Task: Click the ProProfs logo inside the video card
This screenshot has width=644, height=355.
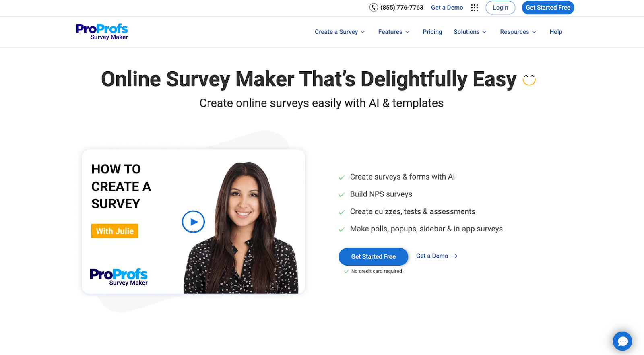Action: (119, 277)
